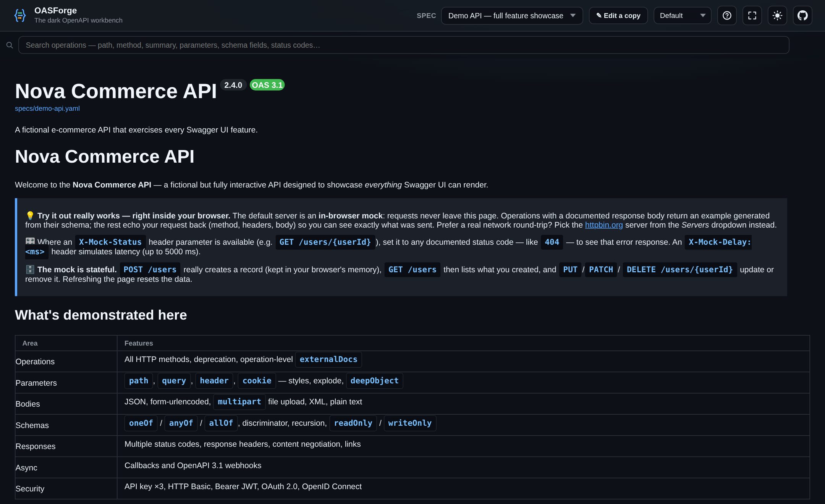Click the cookie parameter code tag

(257, 381)
